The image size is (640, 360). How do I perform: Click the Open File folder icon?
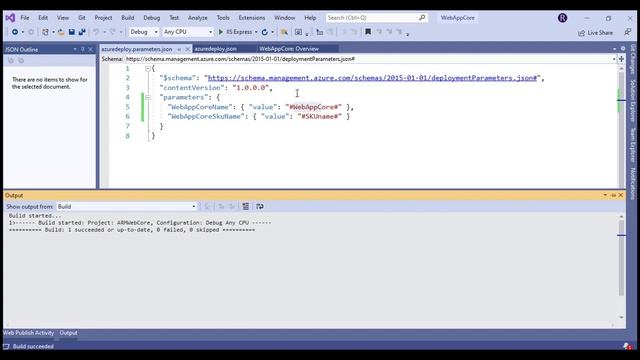(61, 32)
